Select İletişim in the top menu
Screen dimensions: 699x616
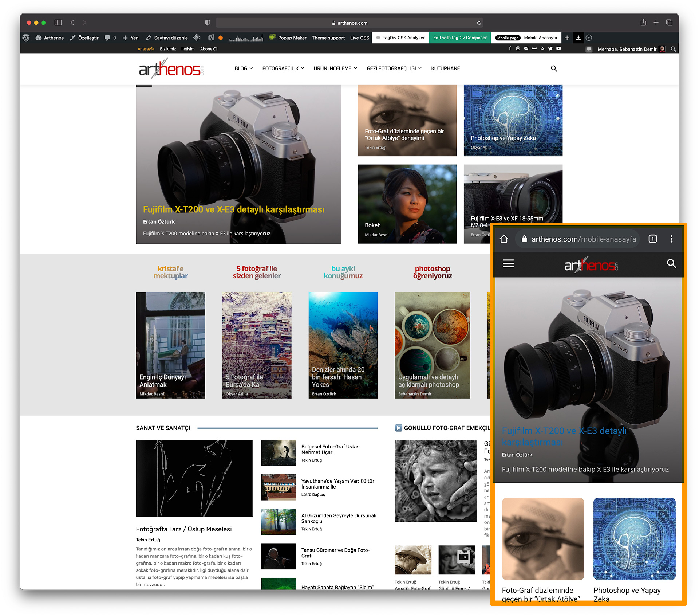[x=188, y=49]
